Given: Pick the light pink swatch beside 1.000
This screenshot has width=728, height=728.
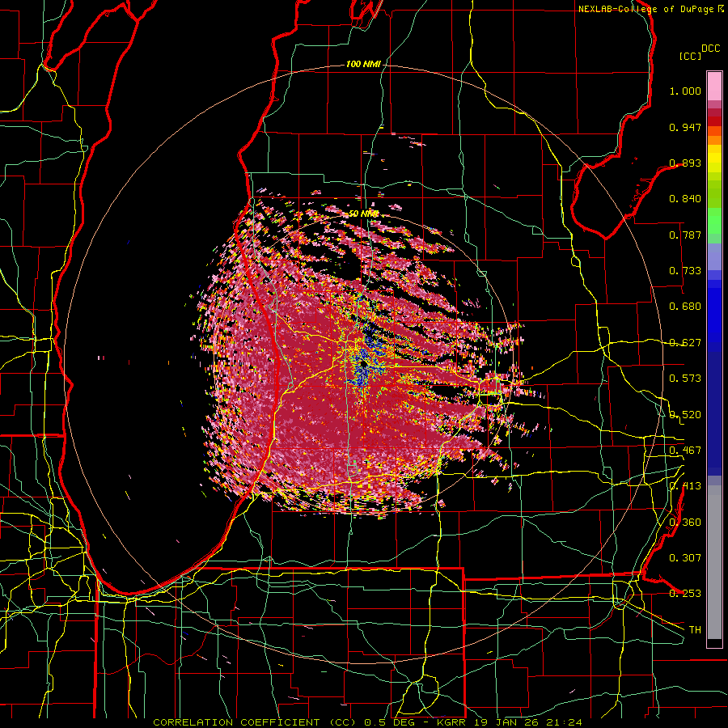Looking at the screenshot, I should (x=714, y=87).
